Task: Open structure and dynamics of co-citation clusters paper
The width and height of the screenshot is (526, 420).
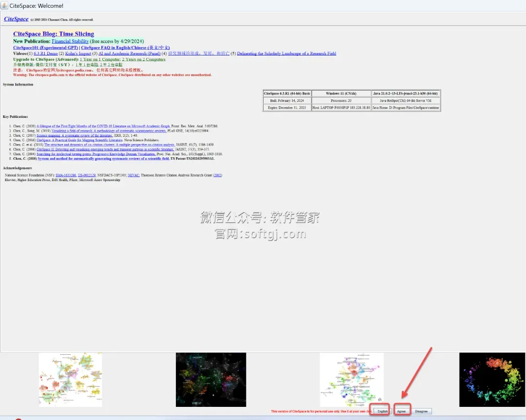Action: tap(110, 145)
